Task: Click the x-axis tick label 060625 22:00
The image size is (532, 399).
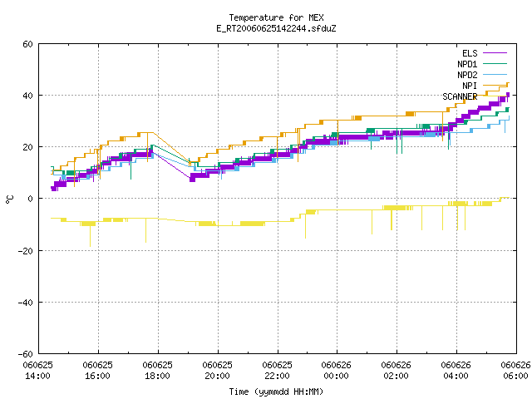Action: [x=277, y=371]
